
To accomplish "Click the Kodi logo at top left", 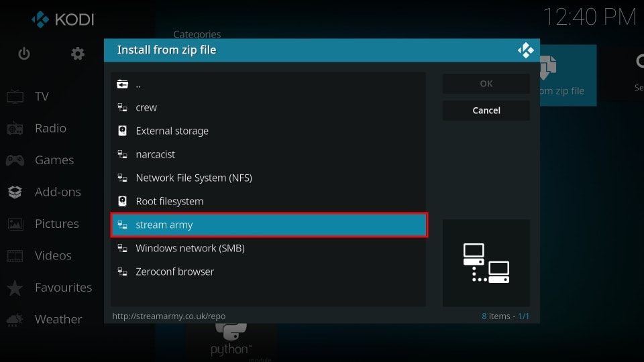I will [63, 19].
